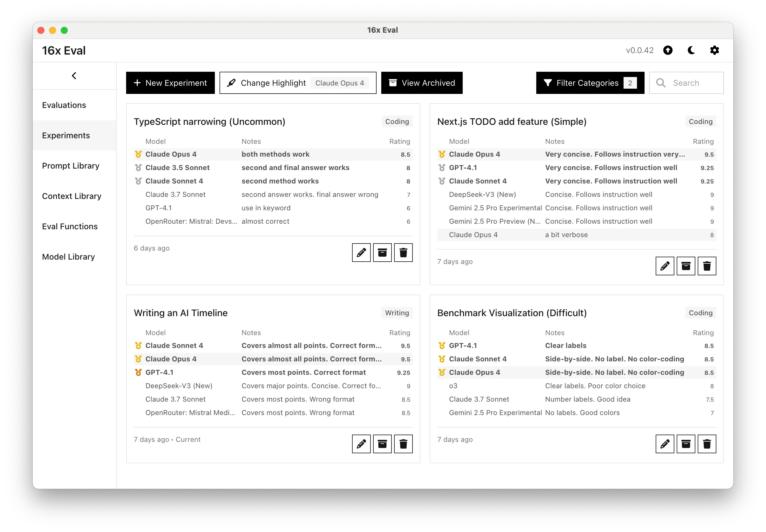Select the 'a bit verbose' Claude Opus 4 row
766x532 pixels.
click(577, 235)
